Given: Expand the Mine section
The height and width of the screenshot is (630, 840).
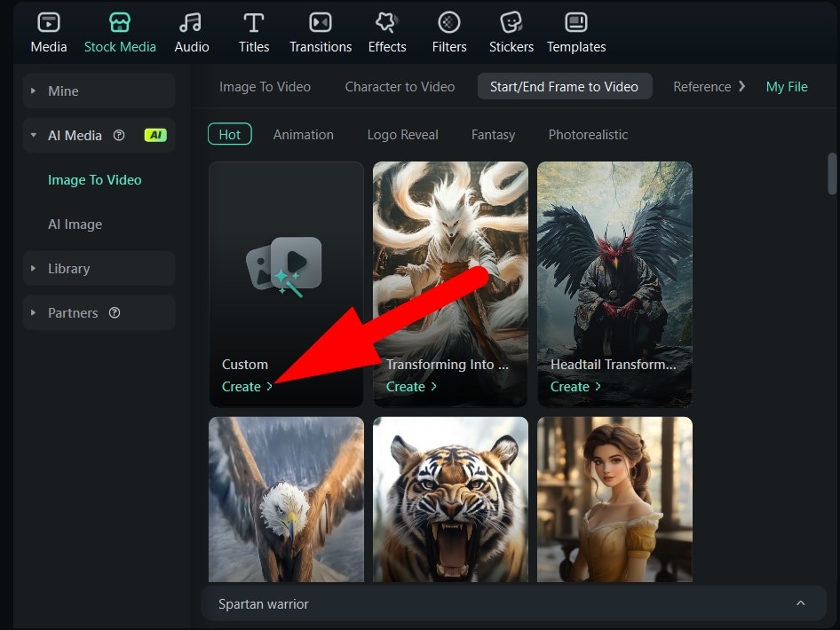Looking at the screenshot, I should click(33, 91).
